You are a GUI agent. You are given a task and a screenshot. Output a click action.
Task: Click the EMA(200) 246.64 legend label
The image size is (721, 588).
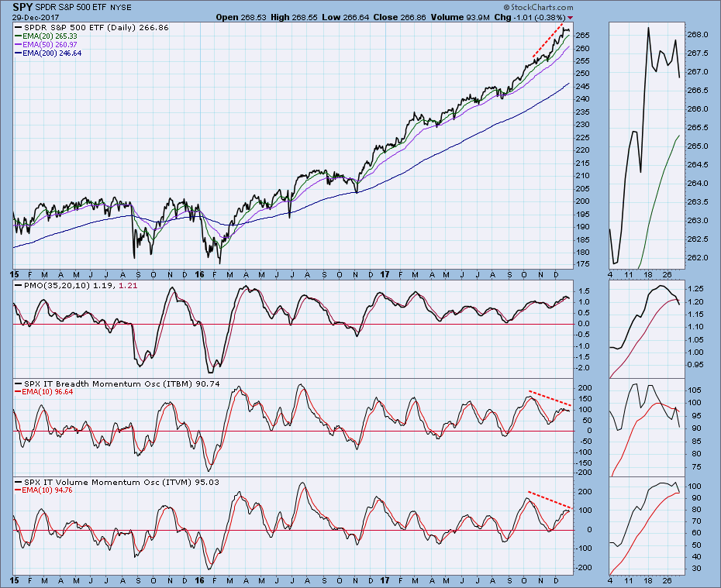coord(52,53)
